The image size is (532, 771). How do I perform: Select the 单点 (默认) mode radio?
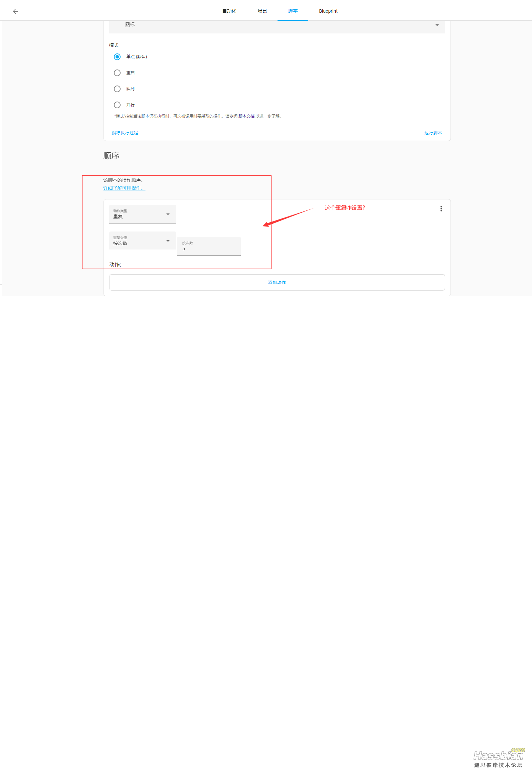pos(117,57)
